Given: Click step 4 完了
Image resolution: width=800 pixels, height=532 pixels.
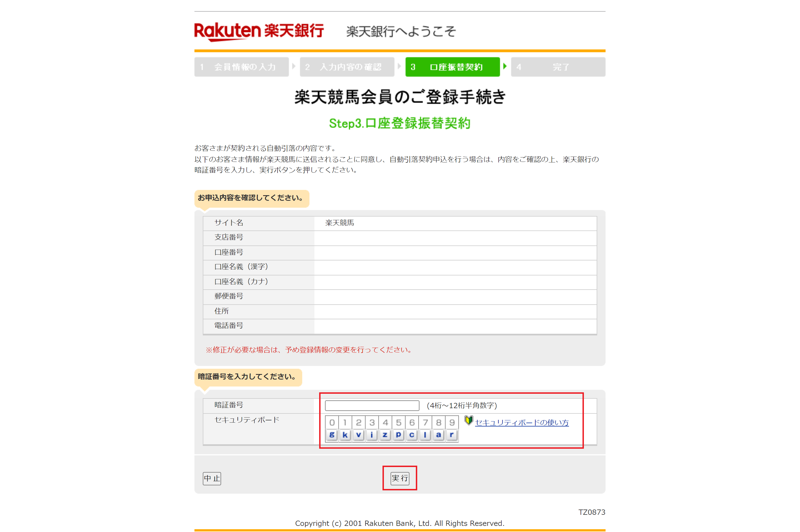Looking at the screenshot, I should click(x=558, y=67).
